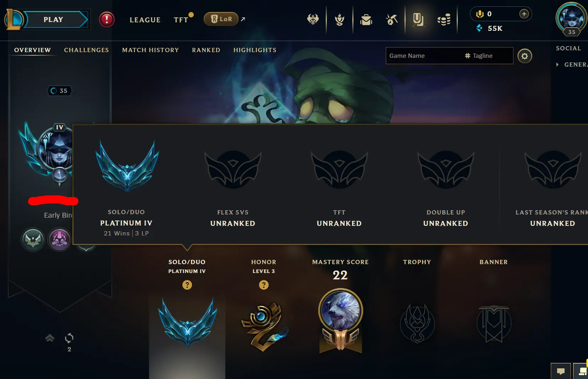The width and height of the screenshot is (588, 379).
Task: Open the Store coins icon
Action: click(444, 19)
